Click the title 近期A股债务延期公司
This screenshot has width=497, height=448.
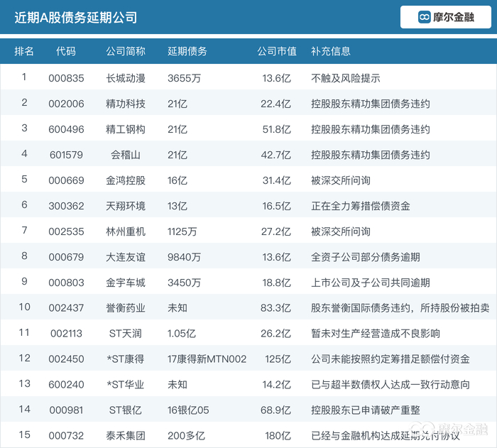coord(76,18)
